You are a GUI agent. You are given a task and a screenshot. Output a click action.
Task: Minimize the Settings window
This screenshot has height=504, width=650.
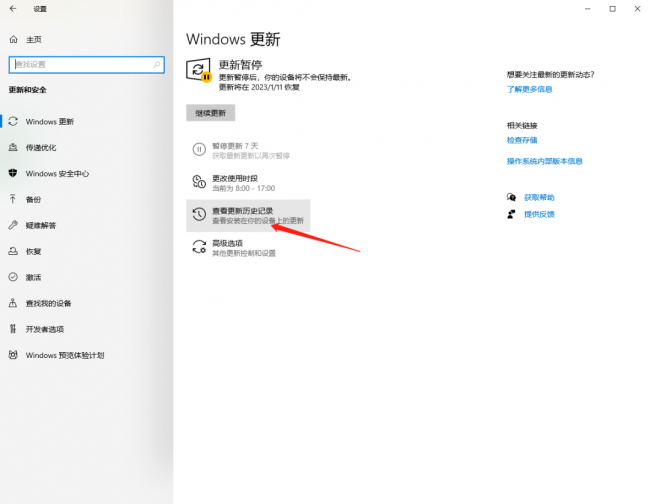pyautogui.click(x=587, y=9)
